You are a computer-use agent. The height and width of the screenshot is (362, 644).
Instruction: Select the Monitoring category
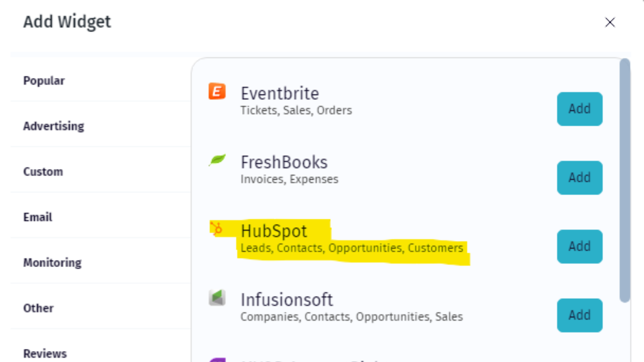[52, 262]
